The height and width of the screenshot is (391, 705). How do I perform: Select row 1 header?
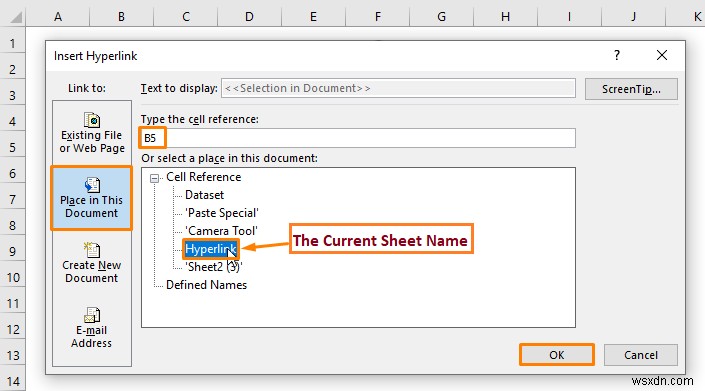[13, 44]
